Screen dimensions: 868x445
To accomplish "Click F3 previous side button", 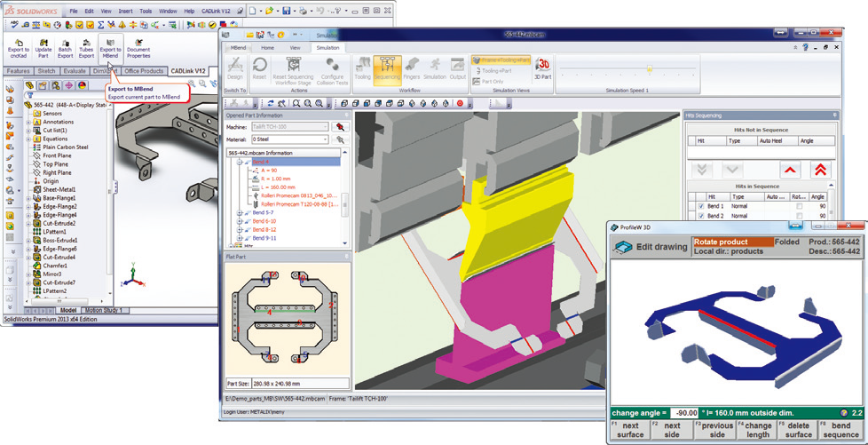I will 714,430.
